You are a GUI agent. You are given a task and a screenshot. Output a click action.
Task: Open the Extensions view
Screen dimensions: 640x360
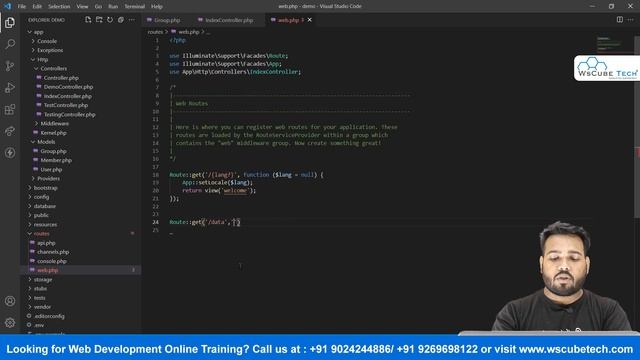coord(10,109)
